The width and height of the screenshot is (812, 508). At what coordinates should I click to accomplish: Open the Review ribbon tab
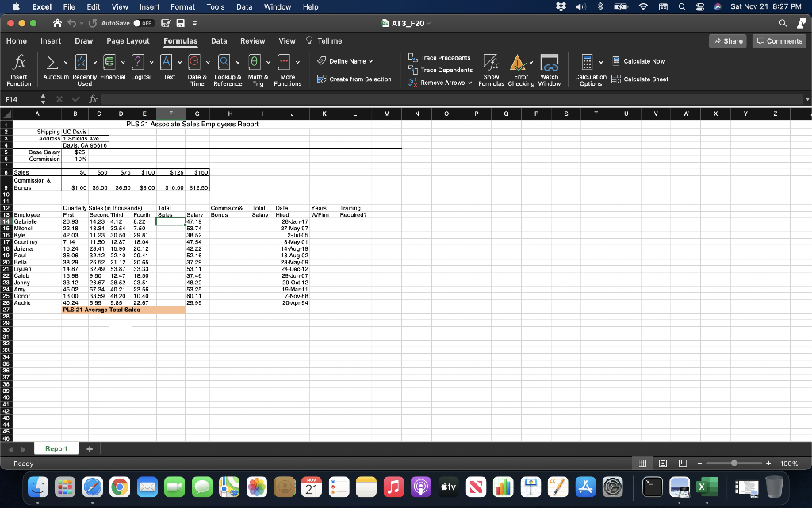(253, 41)
